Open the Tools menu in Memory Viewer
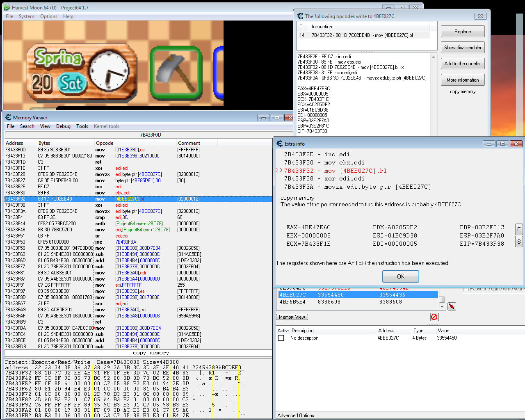Viewport: 525px width, 420px height. click(82, 126)
